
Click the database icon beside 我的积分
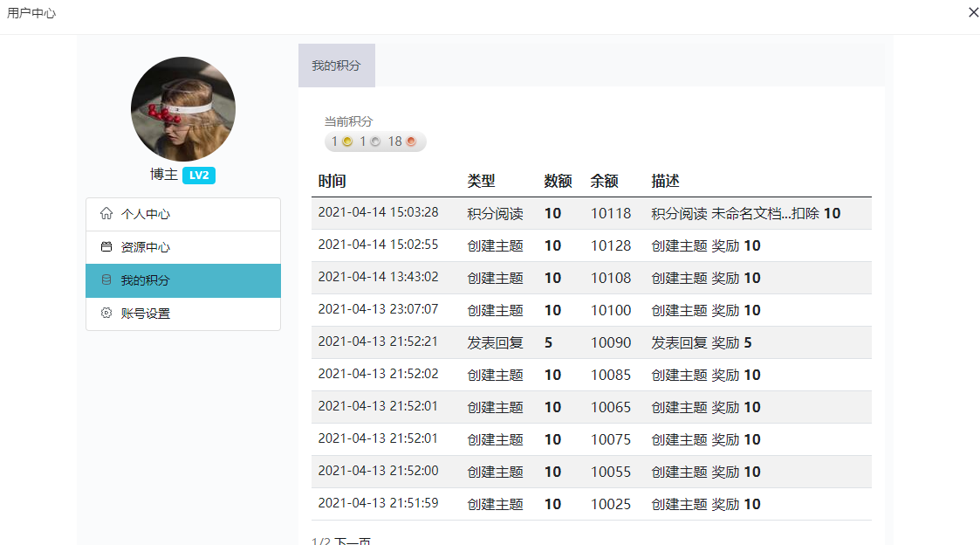(x=106, y=280)
